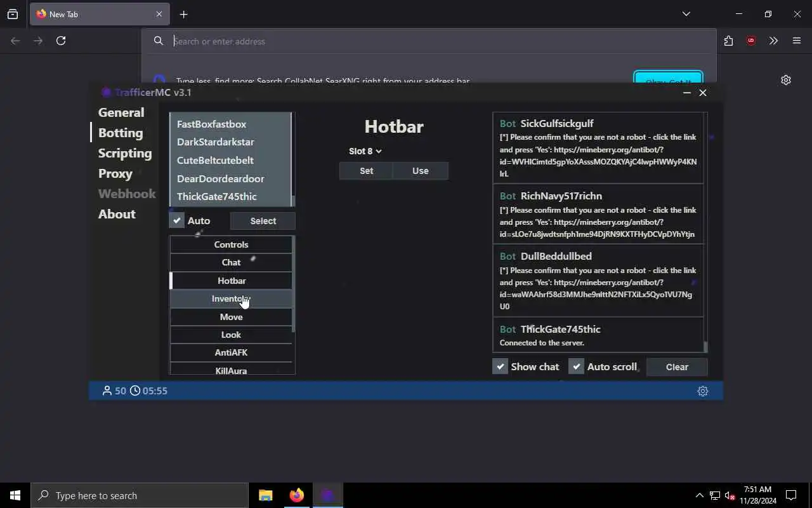Viewport: 812px width, 508px height.
Task: Select Chat in the actions list
Action: [231, 262]
